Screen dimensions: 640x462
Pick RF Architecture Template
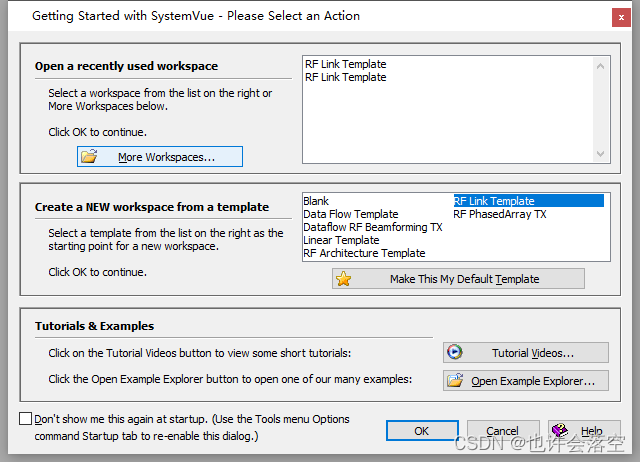pos(364,253)
